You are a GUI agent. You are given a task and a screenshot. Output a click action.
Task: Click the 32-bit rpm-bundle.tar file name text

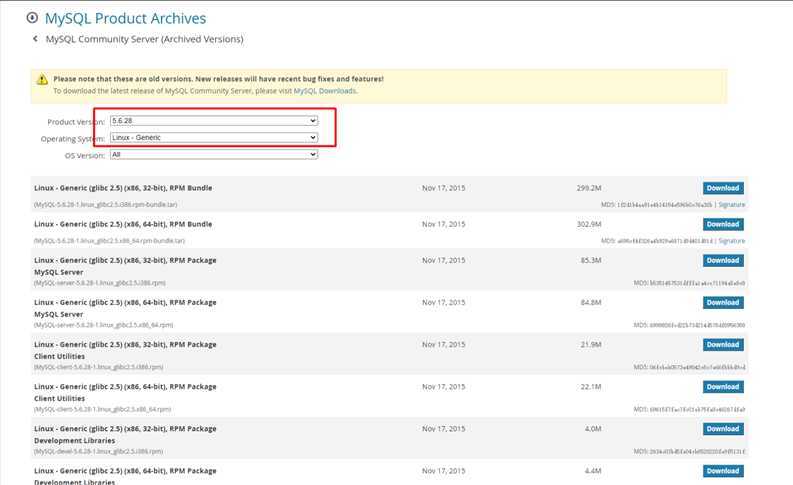(x=105, y=205)
